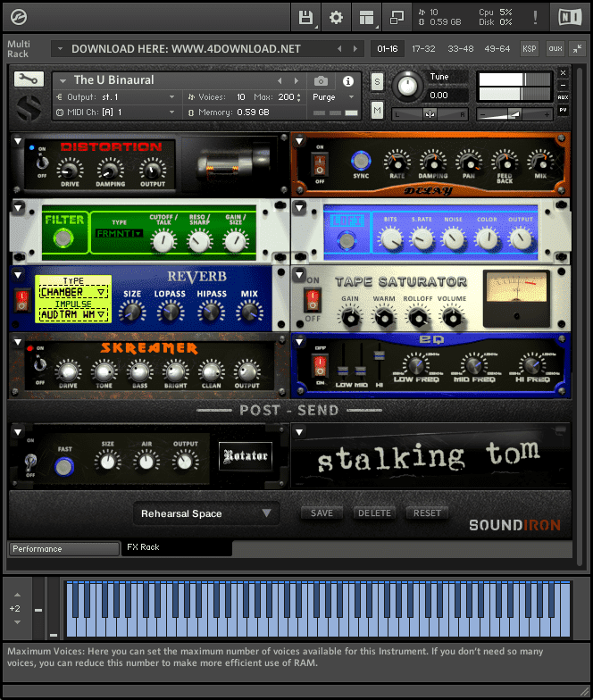Adjust the instrument pan slider
593x700 pixels.
[430, 114]
